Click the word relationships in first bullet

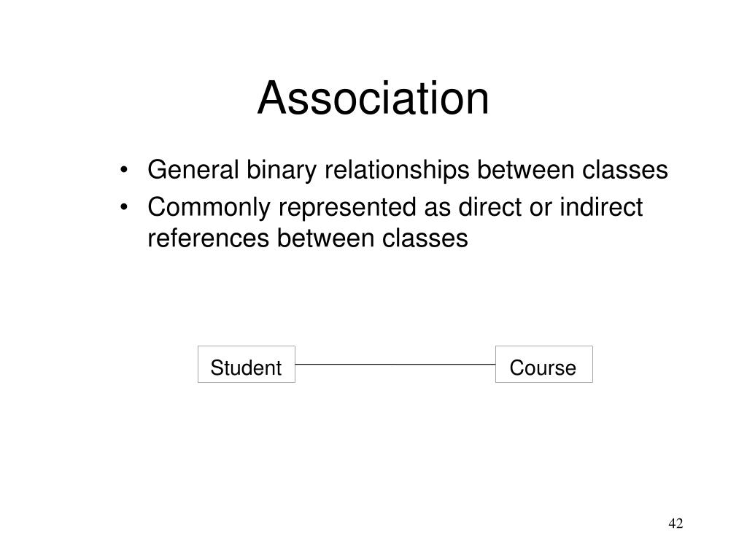click(x=396, y=171)
